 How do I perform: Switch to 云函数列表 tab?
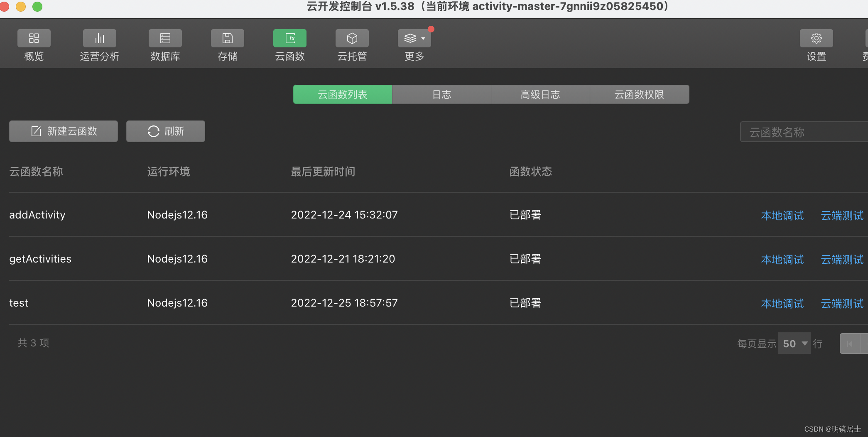tap(343, 94)
